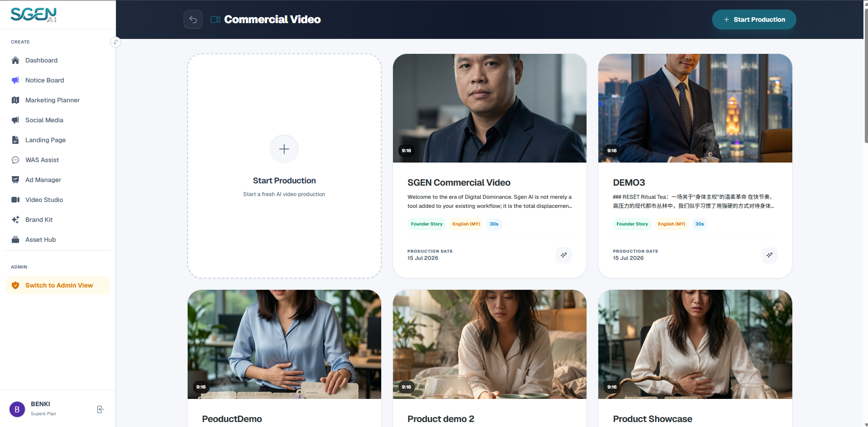Click the Notice Board megaphone icon
868x427 pixels.
(x=15, y=80)
